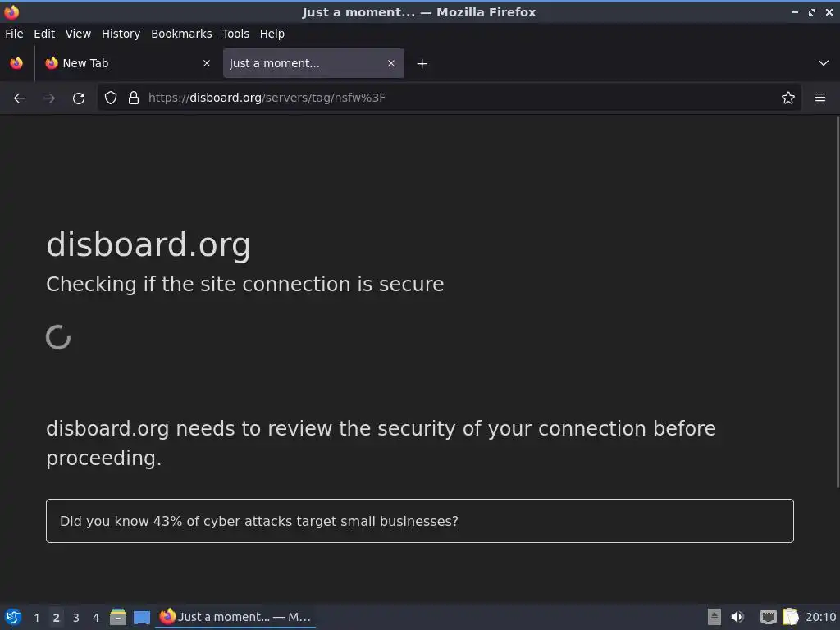
Task: Open the clipboard tray icon
Action: (x=790, y=617)
